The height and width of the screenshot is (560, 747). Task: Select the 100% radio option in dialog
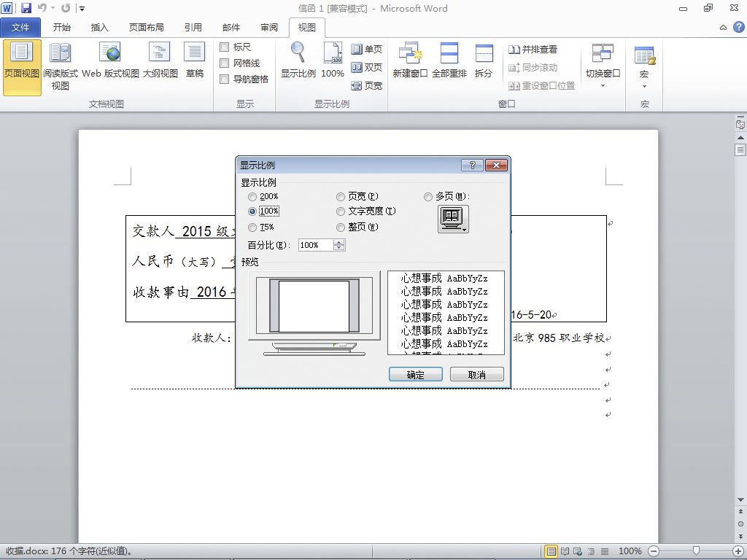(252, 211)
